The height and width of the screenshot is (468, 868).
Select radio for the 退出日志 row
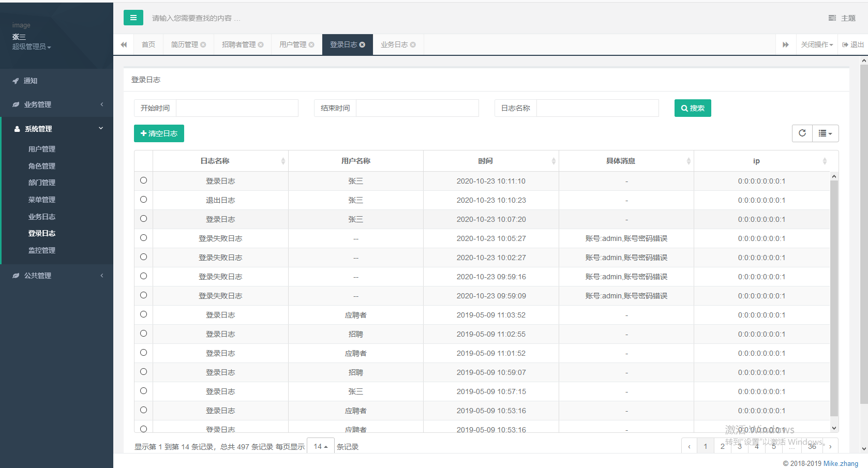click(143, 200)
